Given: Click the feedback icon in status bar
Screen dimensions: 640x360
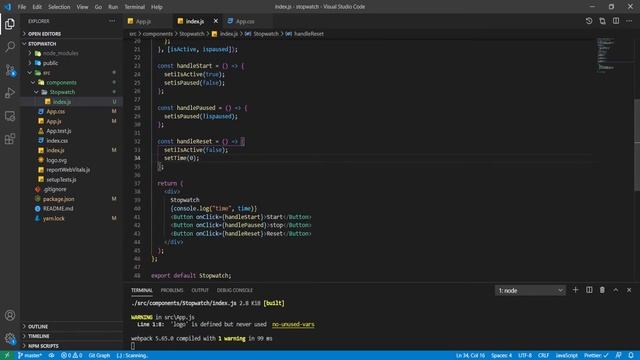Looking at the screenshot, I should point(618,356).
